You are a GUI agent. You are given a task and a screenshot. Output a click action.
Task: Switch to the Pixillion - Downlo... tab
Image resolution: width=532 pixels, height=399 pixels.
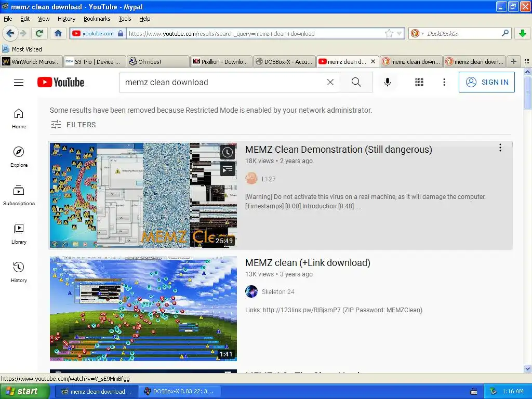[x=221, y=62]
